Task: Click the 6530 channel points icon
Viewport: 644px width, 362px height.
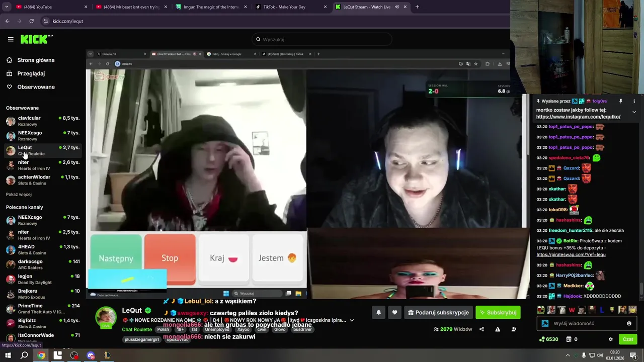Action: 542,339
